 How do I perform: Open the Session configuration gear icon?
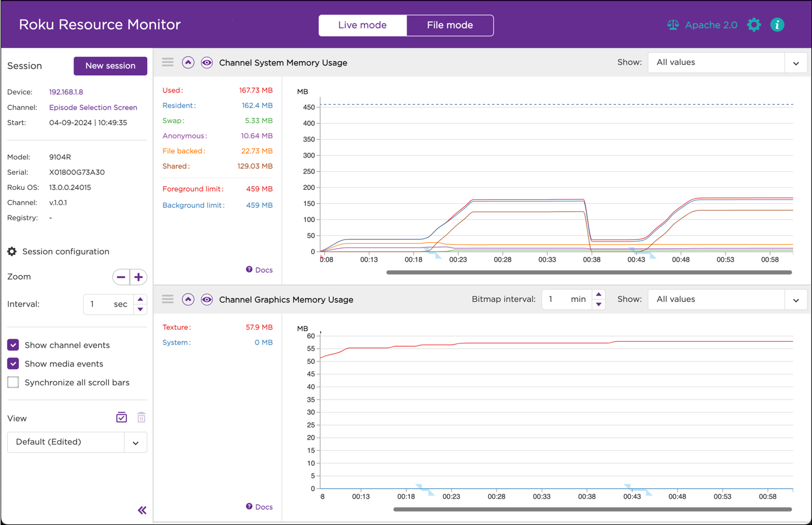click(12, 251)
